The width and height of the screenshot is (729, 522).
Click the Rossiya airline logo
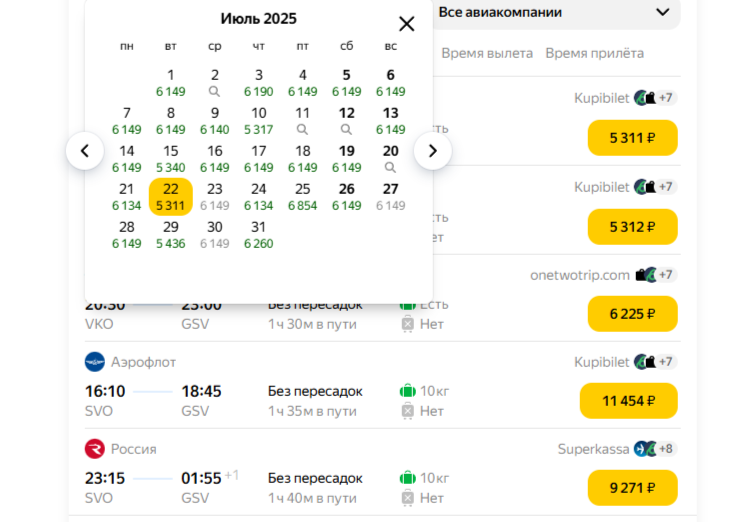pos(95,449)
